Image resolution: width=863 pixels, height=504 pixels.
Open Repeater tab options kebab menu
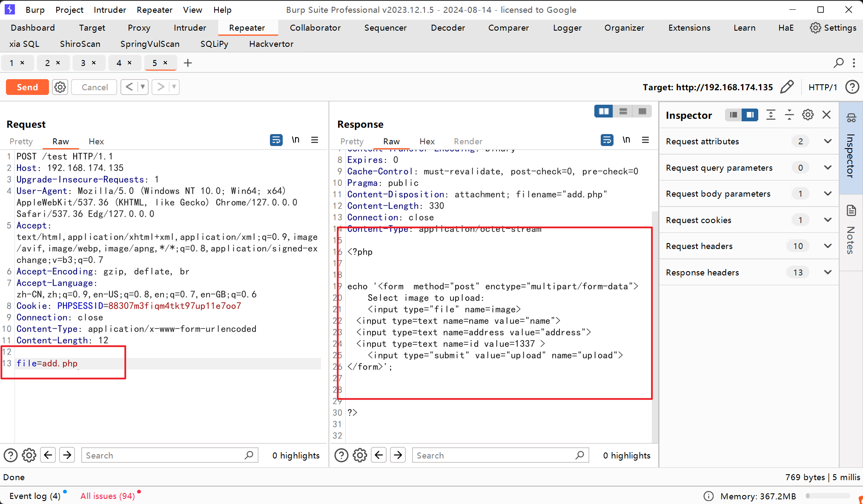pyautogui.click(x=854, y=63)
